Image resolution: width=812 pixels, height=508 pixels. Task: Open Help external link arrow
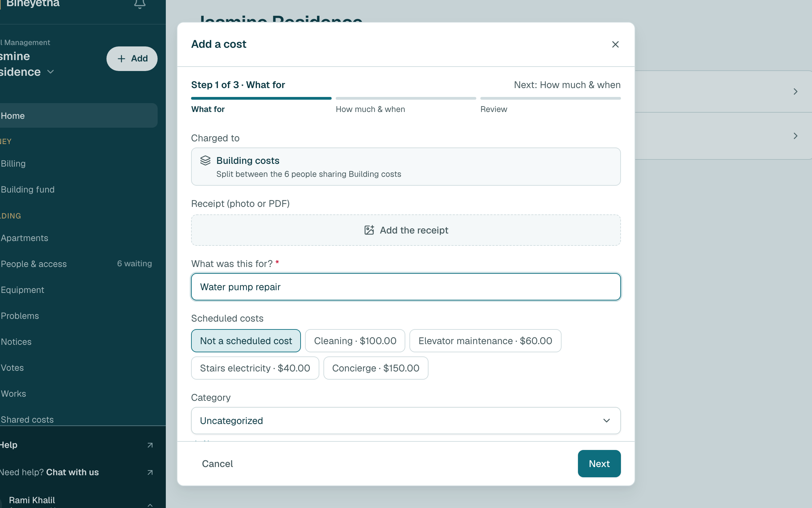pyautogui.click(x=150, y=445)
